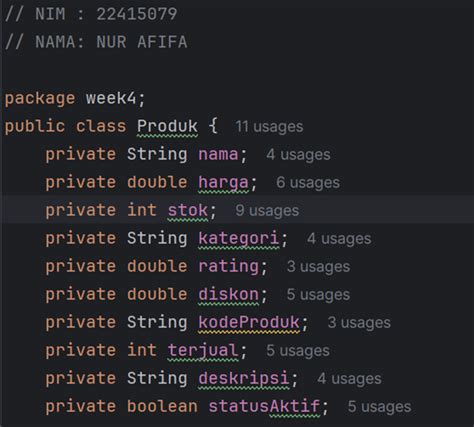The width and height of the screenshot is (474, 427).
Task: Click the NIM comment line
Action: [x=91, y=14]
